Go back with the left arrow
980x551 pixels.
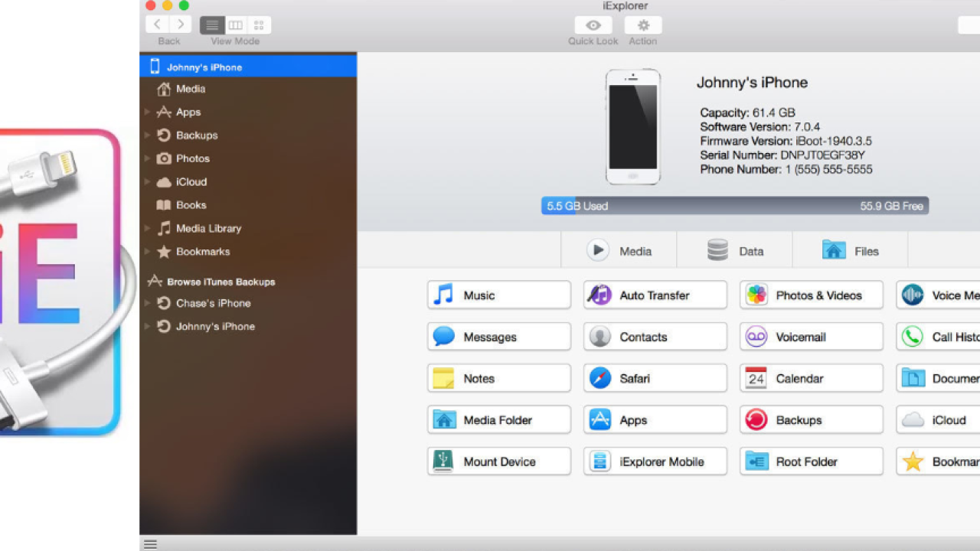click(x=157, y=25)
